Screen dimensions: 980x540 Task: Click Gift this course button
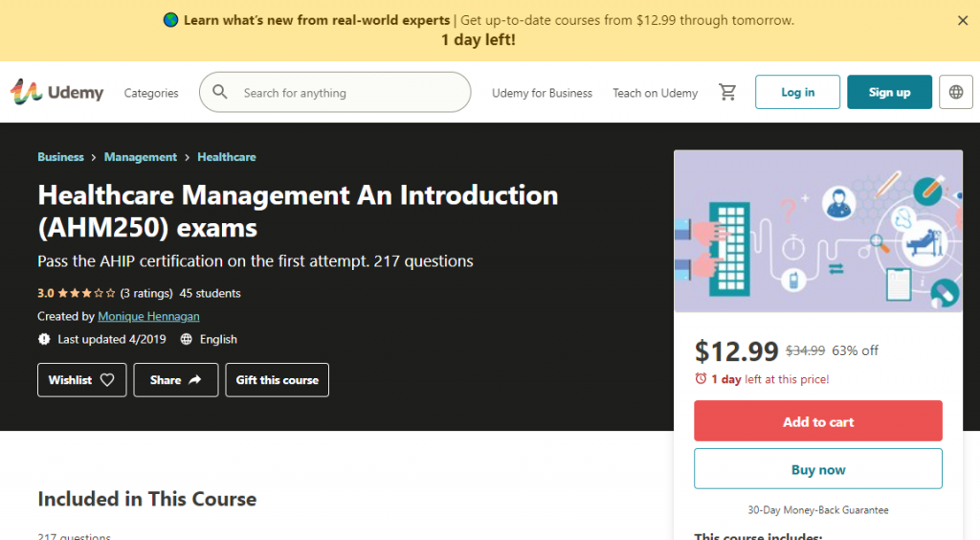277,380
